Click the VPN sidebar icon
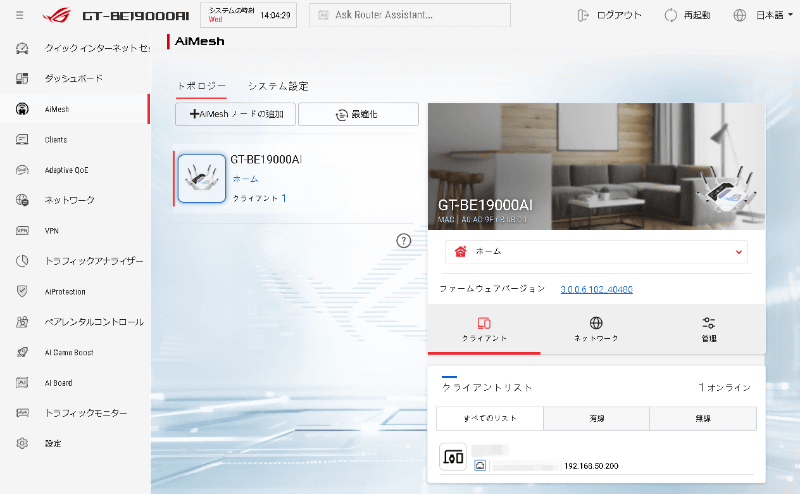Viewport: 800px width, 494px height. tap(22, 231)
